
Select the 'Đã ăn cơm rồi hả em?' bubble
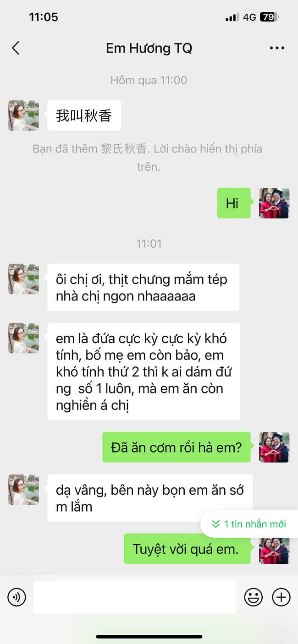click(177, 447)
